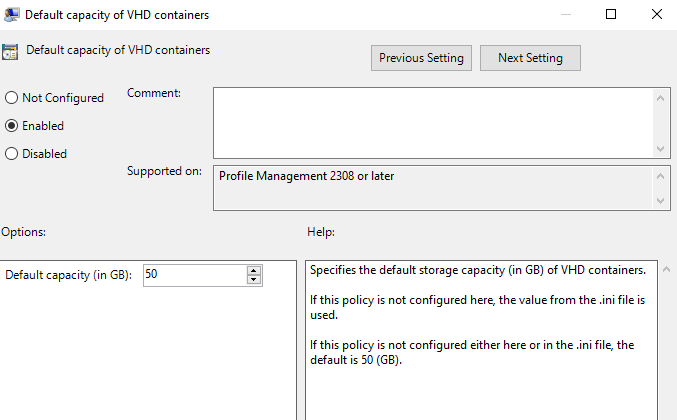
Task: Select the Enabled radio button
Action: [12, 126]
